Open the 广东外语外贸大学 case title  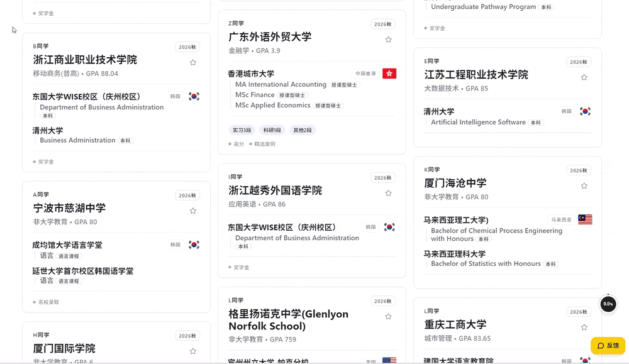270,37
